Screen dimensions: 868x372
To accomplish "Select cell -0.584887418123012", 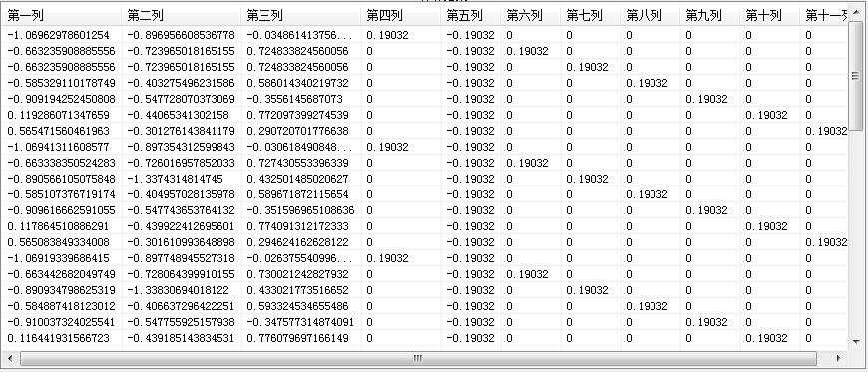I will click(62, 307).
